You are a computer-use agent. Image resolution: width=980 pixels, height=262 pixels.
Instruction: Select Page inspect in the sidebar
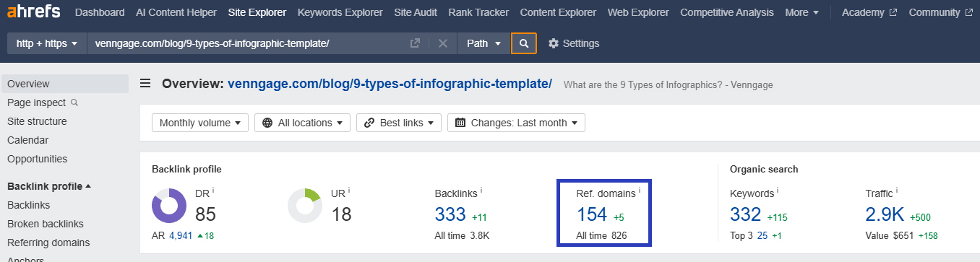coord(36,102)
